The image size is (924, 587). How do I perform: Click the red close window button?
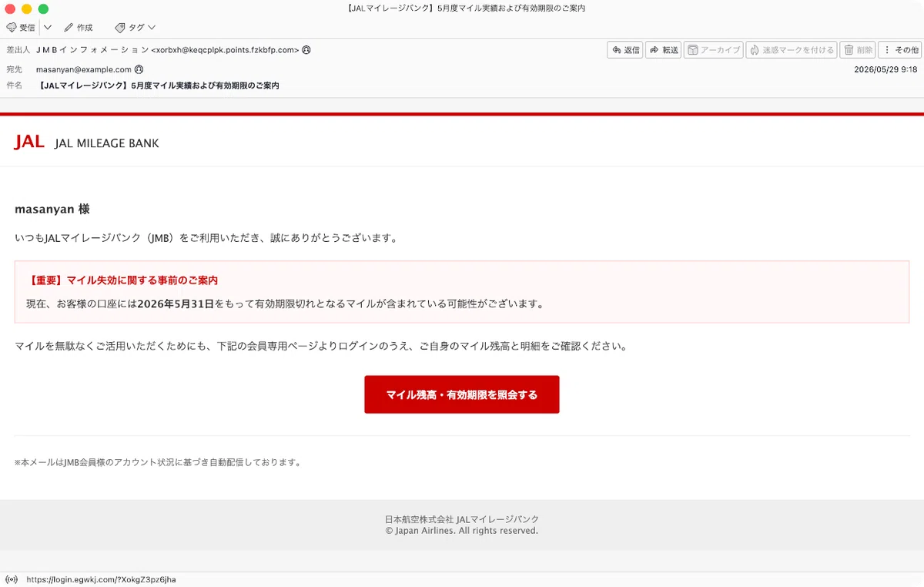[10, 8]
